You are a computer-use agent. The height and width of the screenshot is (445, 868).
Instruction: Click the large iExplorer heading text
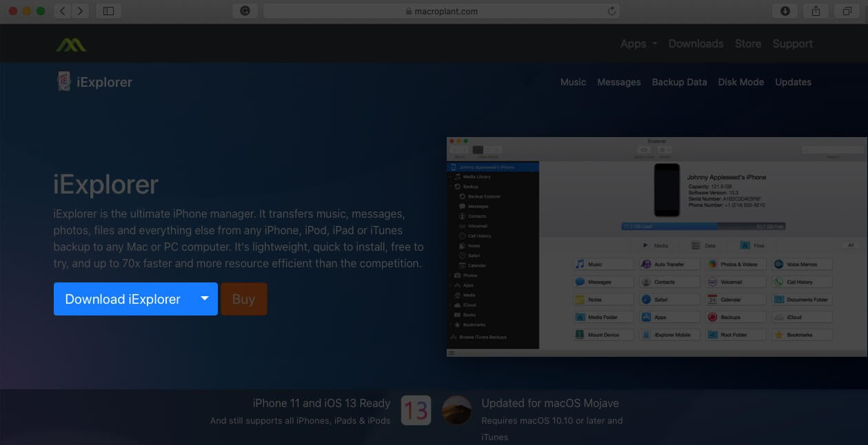pyautogui.click(x=106, y=185)
